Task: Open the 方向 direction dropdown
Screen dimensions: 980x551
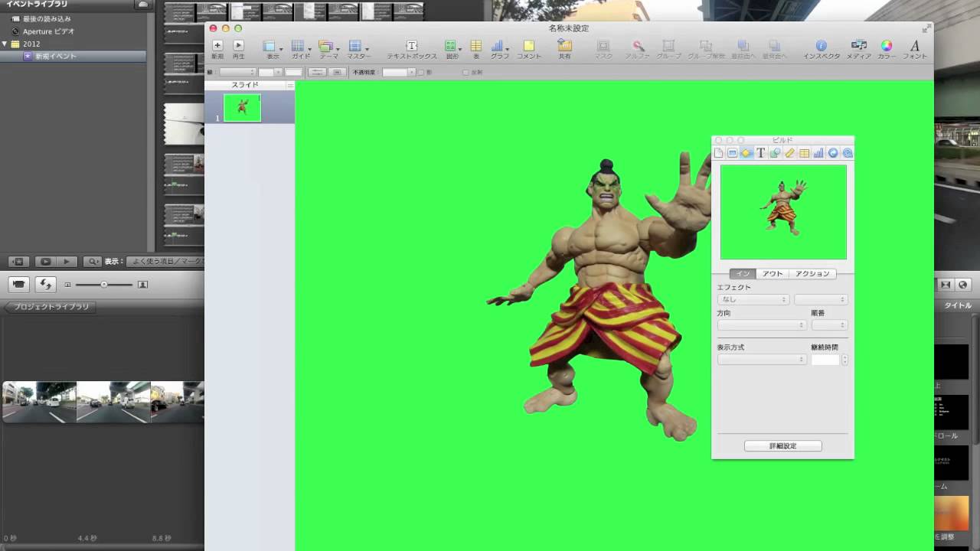Action: (762, 324)
